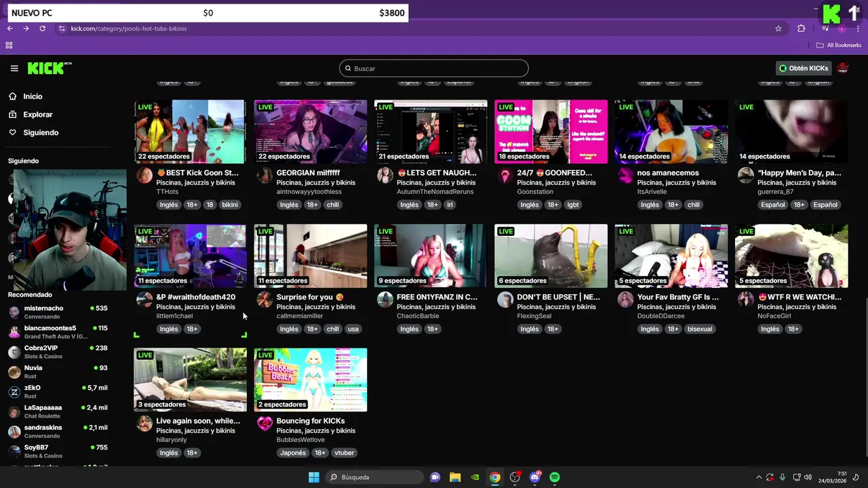Click the 'ChaoticBarbie' channel name
The image size is (868, 488).
[x=418, y=316]
